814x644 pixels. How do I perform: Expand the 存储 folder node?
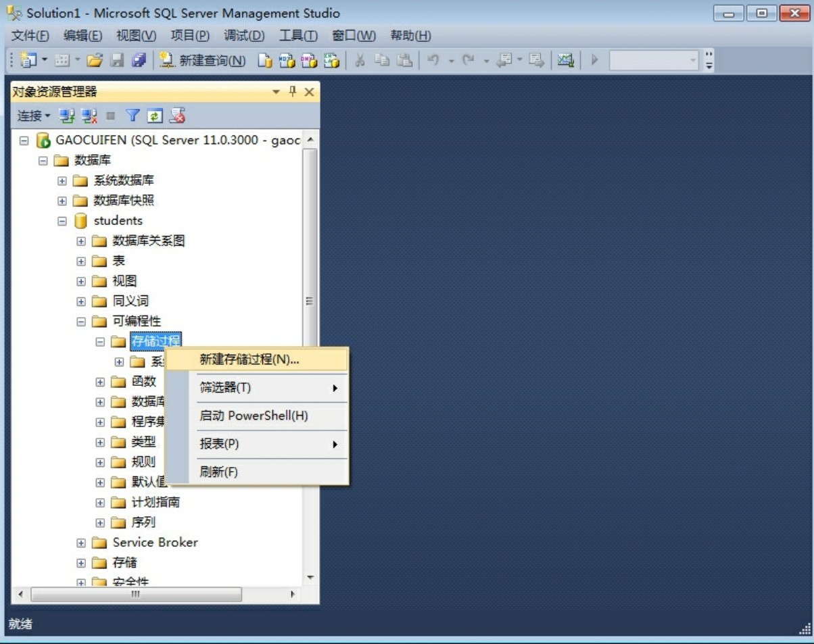(81, 563)
